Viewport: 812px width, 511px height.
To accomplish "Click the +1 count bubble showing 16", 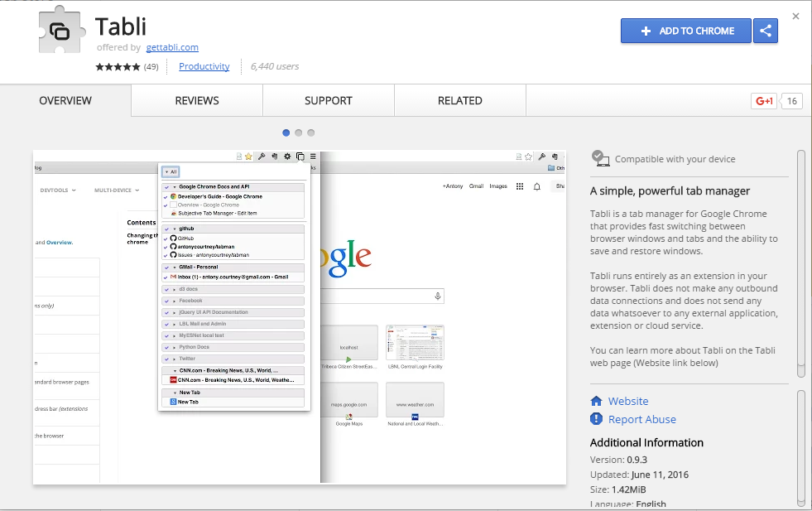I will click(x=792, y=101).
